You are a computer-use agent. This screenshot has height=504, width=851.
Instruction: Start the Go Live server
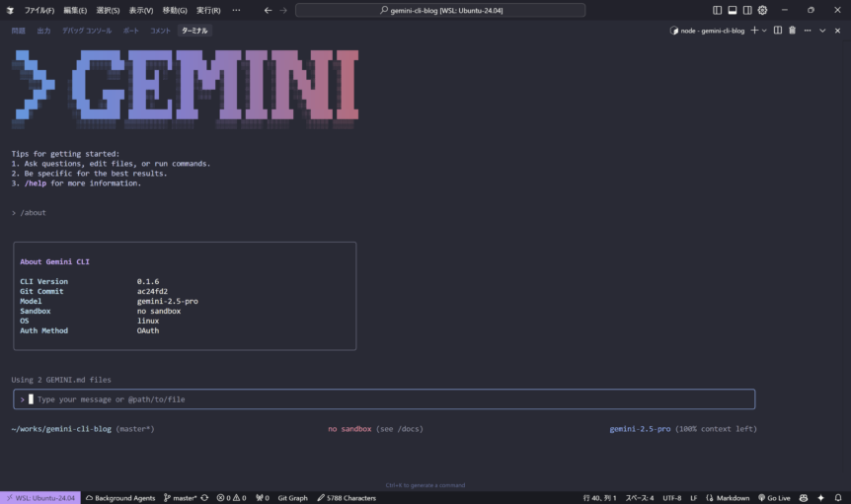pyautogui.click(x=774, y=498)
